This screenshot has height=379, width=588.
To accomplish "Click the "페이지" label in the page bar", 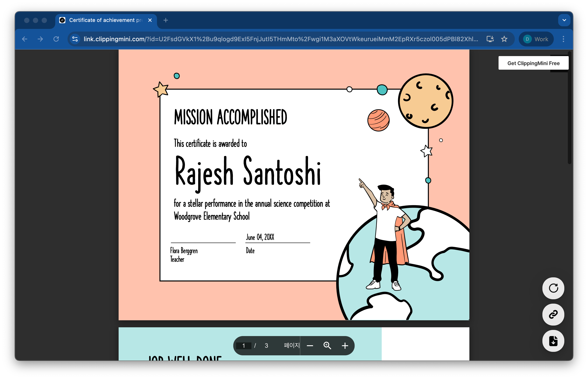I will 292,345.
